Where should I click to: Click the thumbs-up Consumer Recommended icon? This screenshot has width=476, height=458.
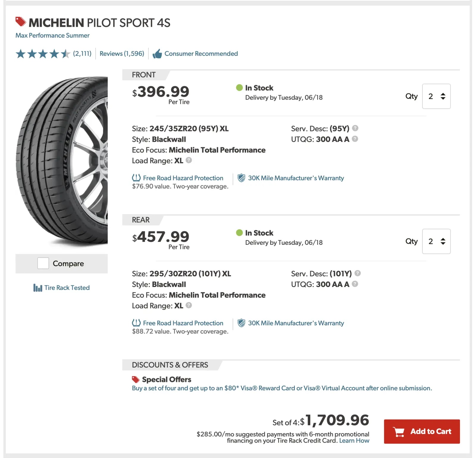pos(157,54)
